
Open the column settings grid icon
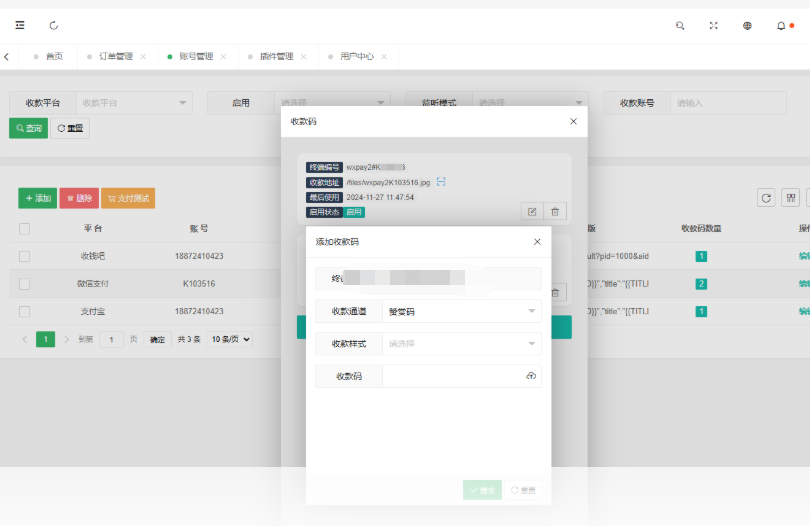790,197
